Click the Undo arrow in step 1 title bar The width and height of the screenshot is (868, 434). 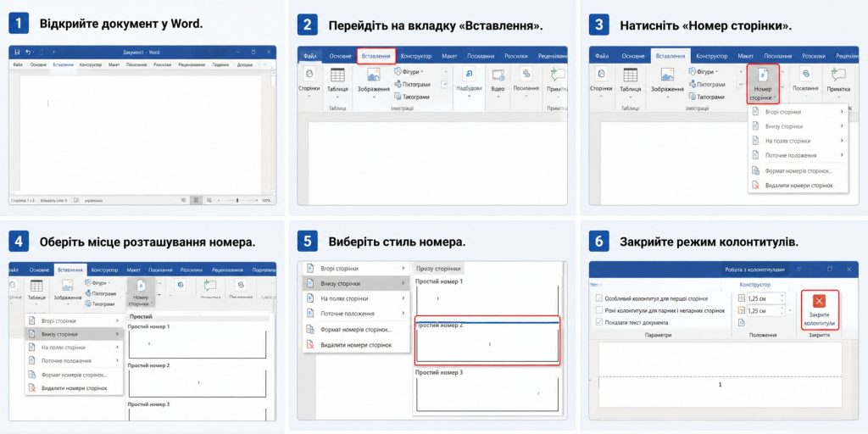pyautogui.click(x=28, y=52)
